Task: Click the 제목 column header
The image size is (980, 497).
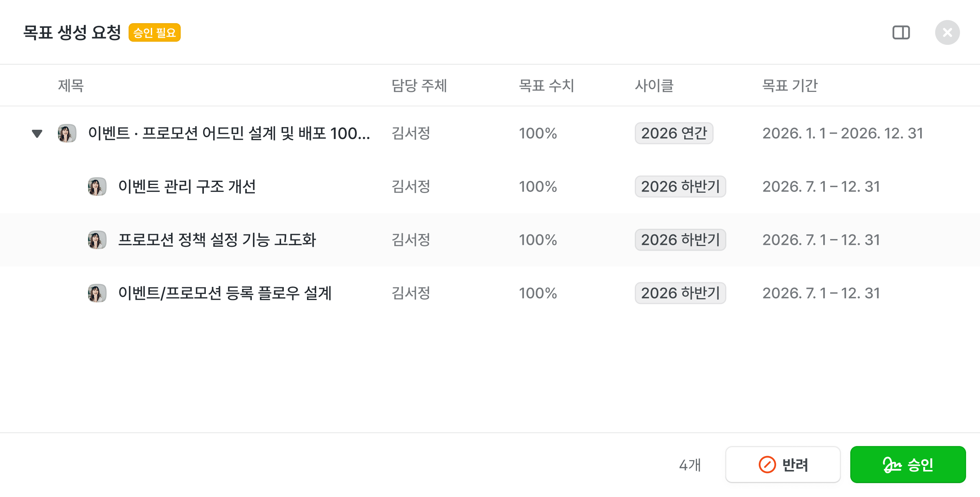Action: pos(71,85)
